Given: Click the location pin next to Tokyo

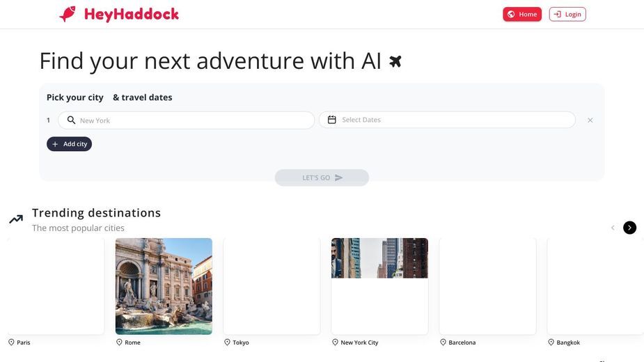Looking at the screenshot, I should (x=227, y=343).
